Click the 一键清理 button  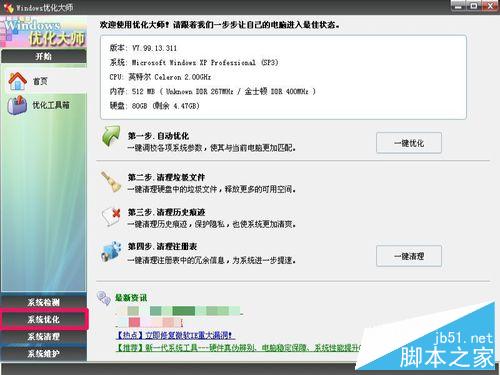pyautogui.click(x=409, y=256)
